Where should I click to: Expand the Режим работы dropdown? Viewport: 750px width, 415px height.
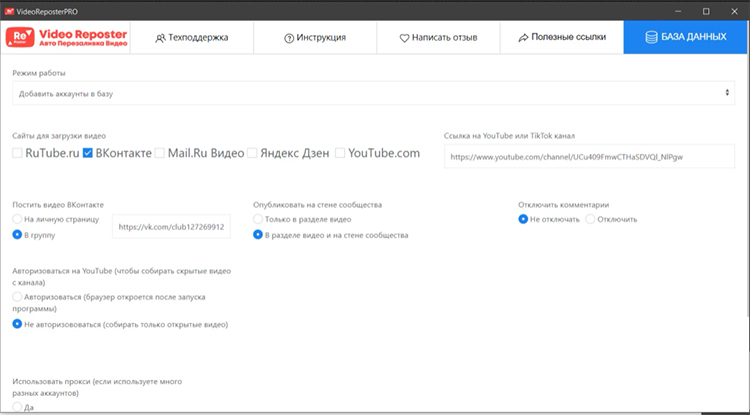(x=374, y=93)
